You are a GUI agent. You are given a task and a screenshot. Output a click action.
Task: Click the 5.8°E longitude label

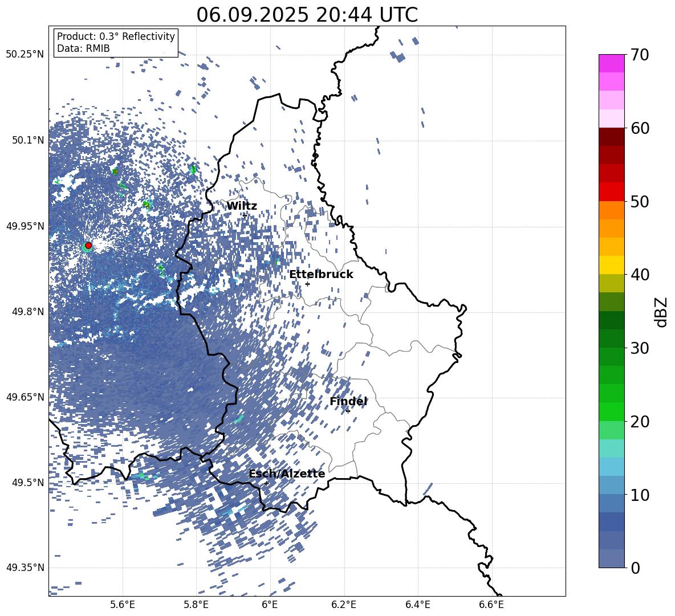[x=196, y=605]
